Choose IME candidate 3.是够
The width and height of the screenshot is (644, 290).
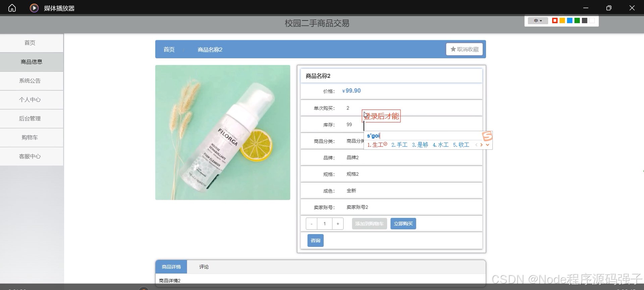[x=420, y=145]
